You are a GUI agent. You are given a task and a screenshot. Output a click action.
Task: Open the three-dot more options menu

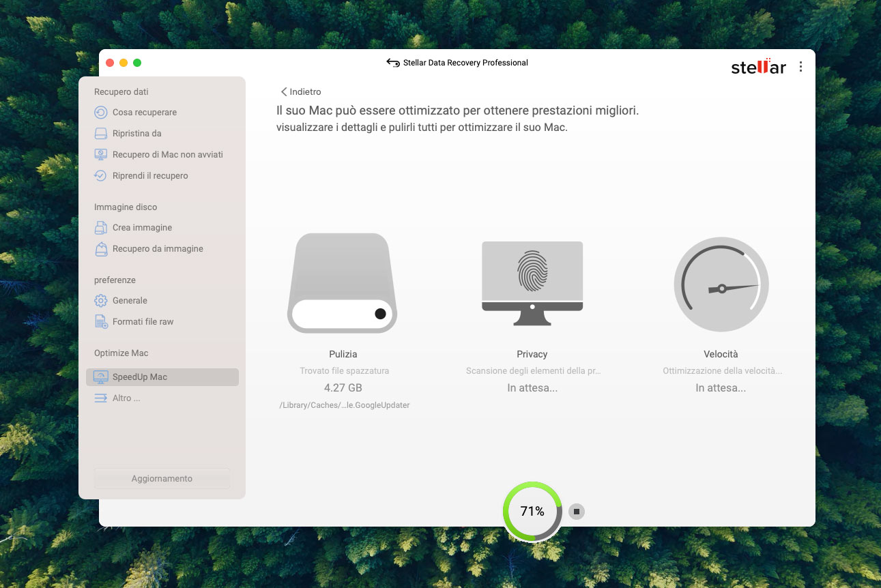pos(800,67)
